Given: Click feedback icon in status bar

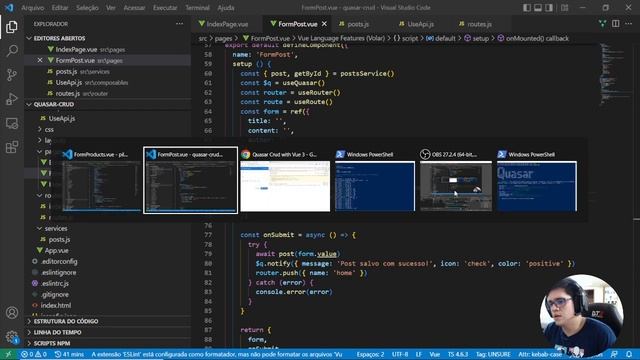Looking at the screenshot, I should tap(614, 354).
